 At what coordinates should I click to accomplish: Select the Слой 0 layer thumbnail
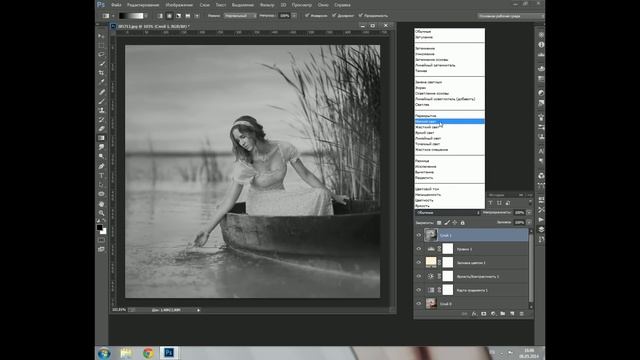pos(431,304)
